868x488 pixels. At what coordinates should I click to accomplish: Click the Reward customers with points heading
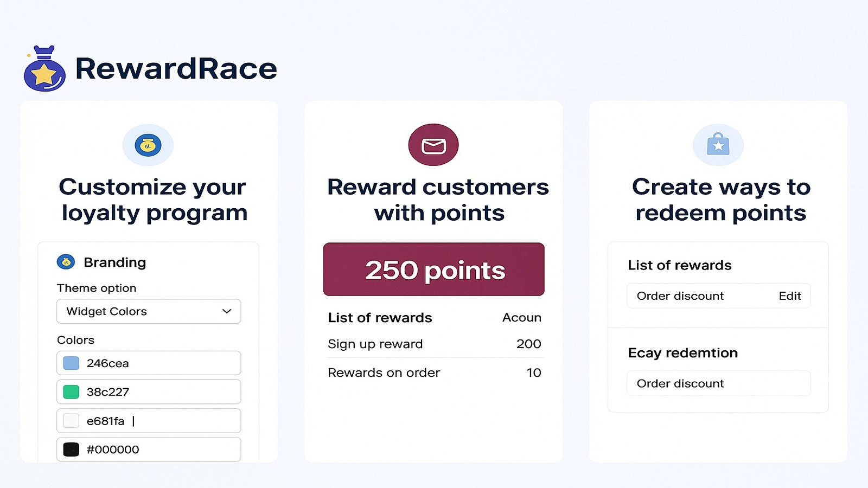(438, 200)
